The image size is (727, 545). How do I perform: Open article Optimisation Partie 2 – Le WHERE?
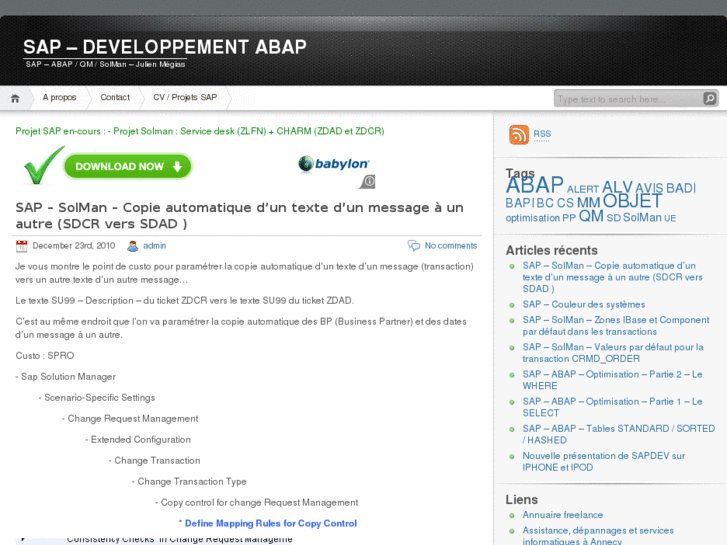click(x=612, y=380)
